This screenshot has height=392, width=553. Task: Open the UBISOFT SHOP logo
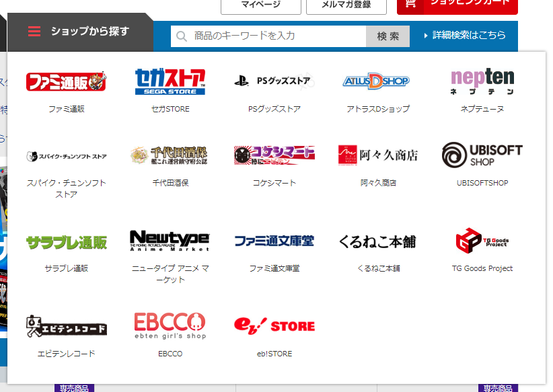click(x=482, y=155)
